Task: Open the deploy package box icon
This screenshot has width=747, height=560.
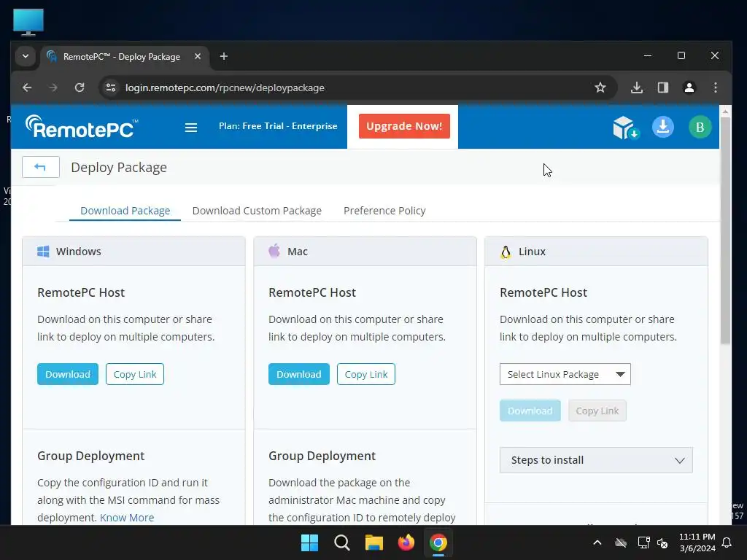Action: coord(625,128)
